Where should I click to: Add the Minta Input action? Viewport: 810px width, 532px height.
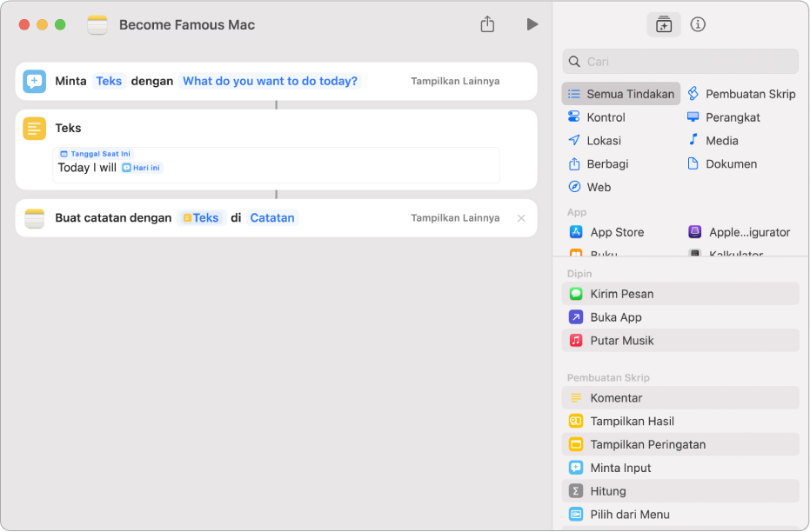620,468
